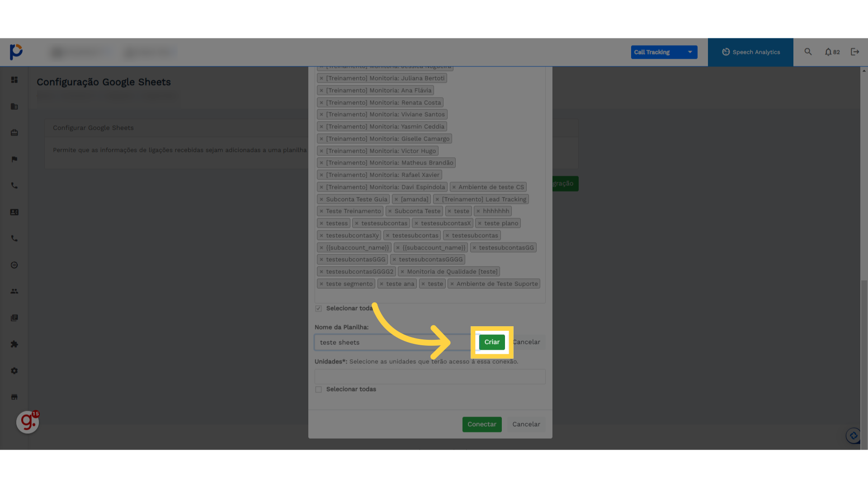This screenshot has width=868, height=488.
Task: Open the contact card sidebar icon
Action: point(14,212)
